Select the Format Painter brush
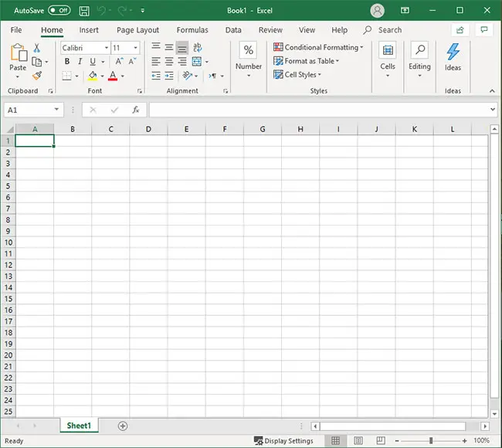The width and height of the screenshot is (502, 448). tap(36, 76)
